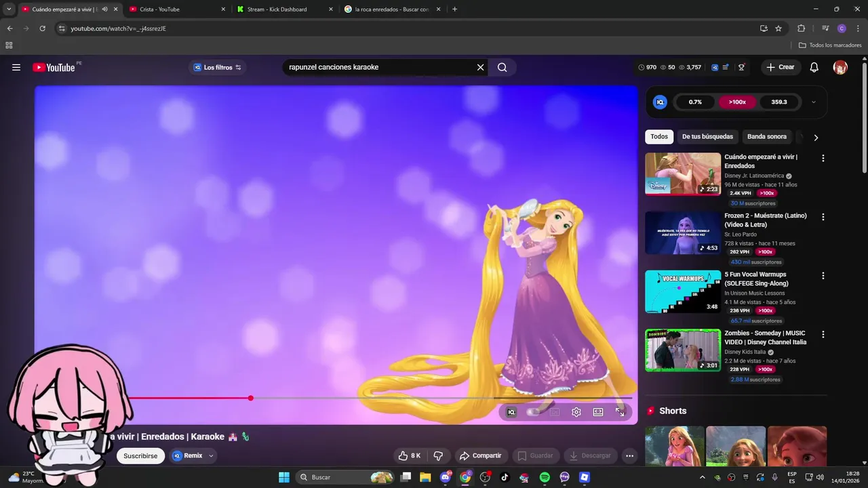
Task: Open Cuándo empezaré a vivir video thumbnail
Action: [683, 174]
